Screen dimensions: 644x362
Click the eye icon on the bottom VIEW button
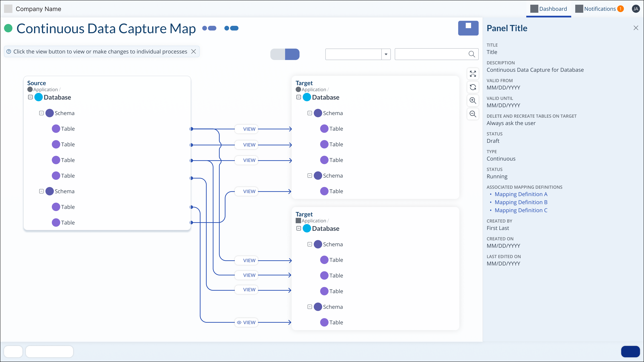point(239,322)
